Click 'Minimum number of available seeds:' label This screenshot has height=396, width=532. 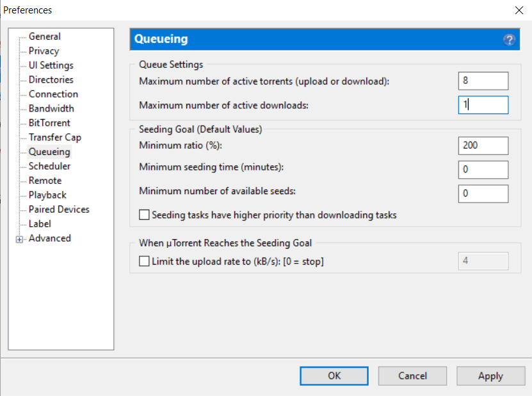coord(218,191)
